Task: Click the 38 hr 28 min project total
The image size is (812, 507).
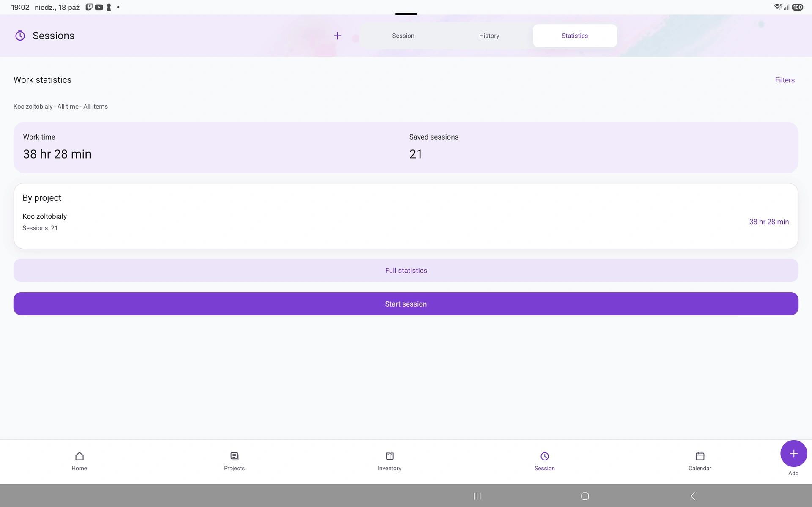Action: point(768,222)
